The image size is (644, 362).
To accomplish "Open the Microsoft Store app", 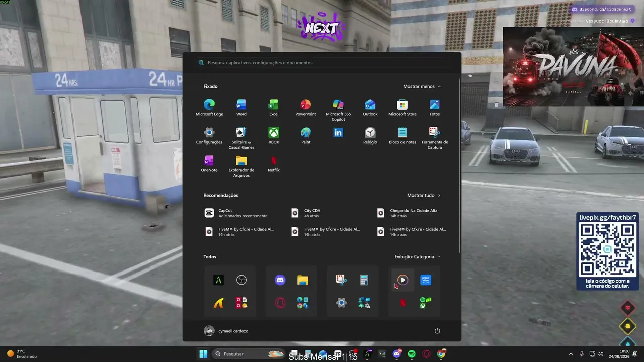I will pyautogui.click(x=403, y=108).
